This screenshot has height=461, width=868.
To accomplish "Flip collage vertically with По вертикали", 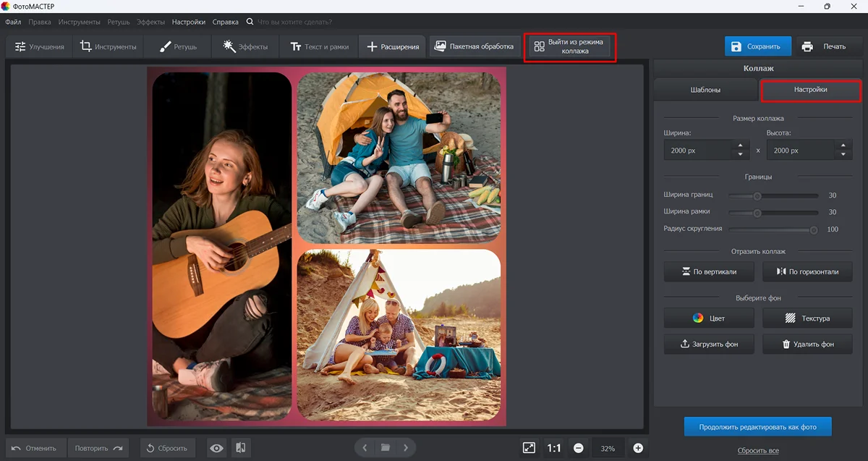I will pos(709,272).
